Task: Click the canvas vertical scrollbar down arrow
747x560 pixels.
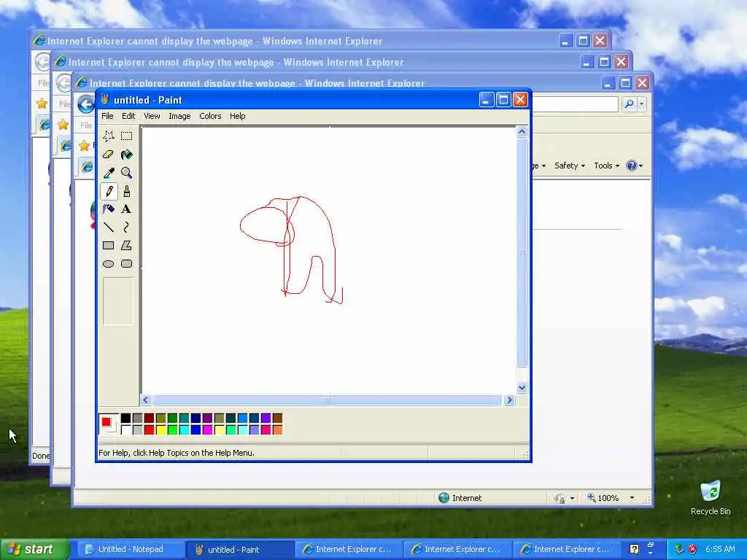Action: tap(522, 388)
